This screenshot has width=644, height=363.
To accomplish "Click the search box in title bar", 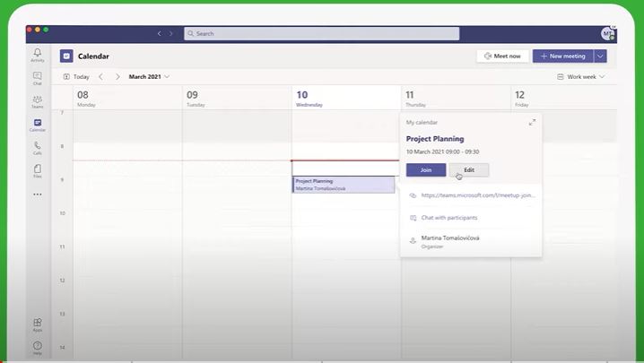I will pos(321,33).
